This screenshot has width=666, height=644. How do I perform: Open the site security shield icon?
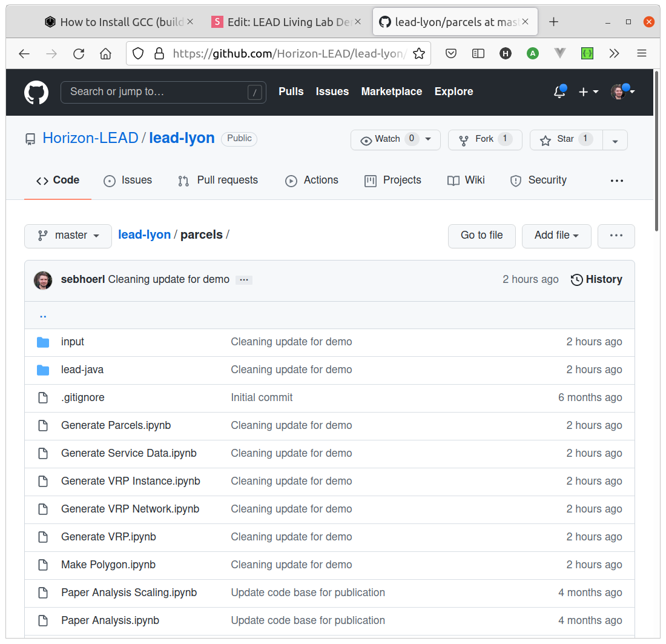click(x=138, y=53)
